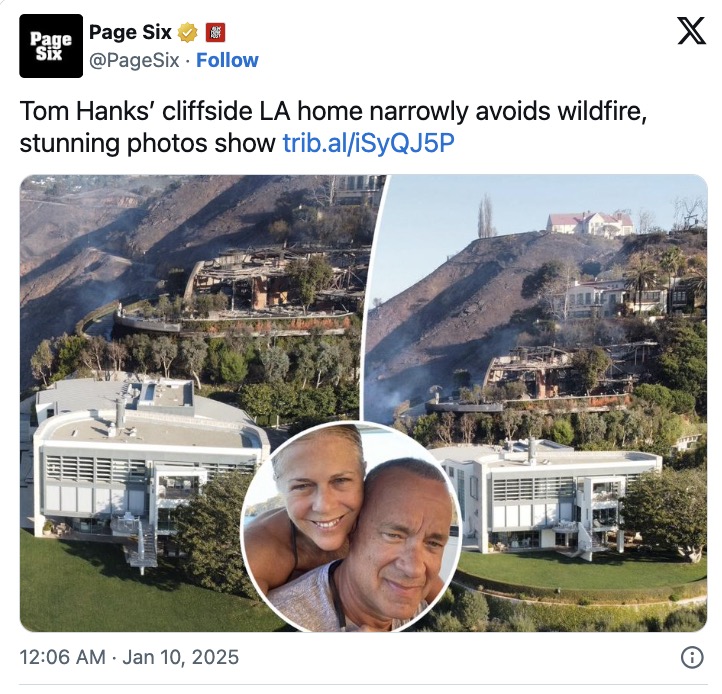Open the X logo link
The width and height of the screenshot is (722, 694).
(x=691, y=32)
